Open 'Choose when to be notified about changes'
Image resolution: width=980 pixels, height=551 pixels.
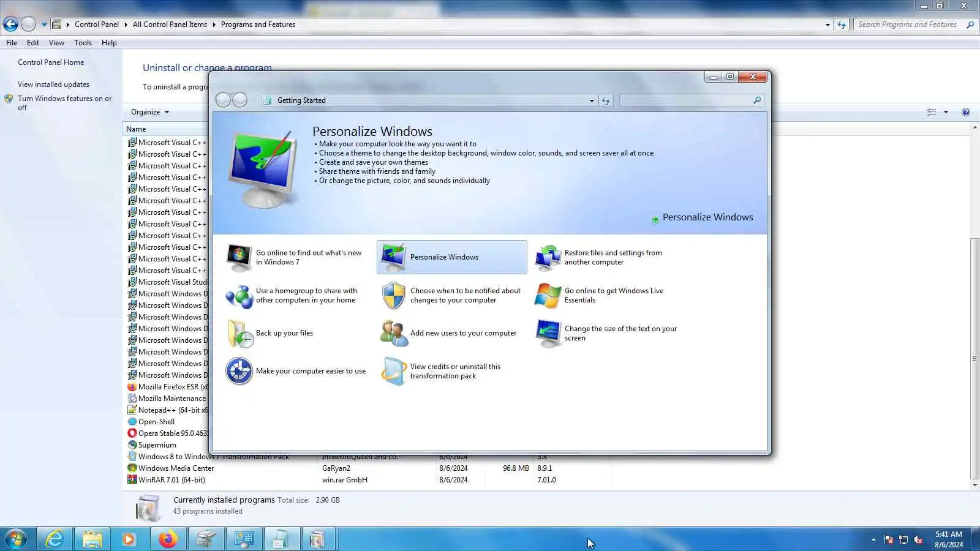[x=452, y=296]
